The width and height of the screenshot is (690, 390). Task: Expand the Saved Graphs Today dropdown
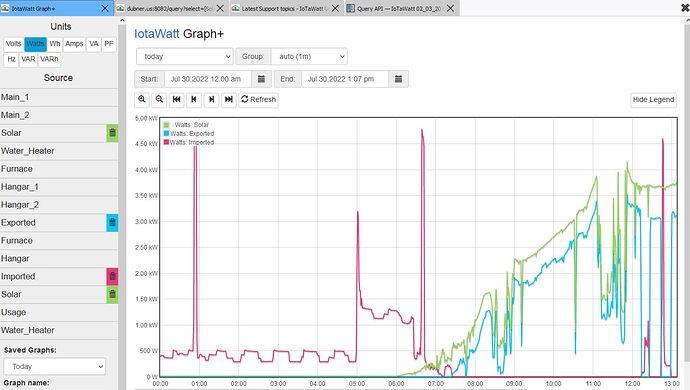55,366
